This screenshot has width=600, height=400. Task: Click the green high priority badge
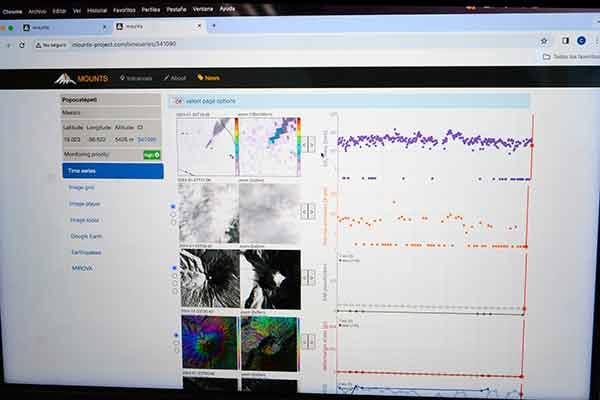151,155
